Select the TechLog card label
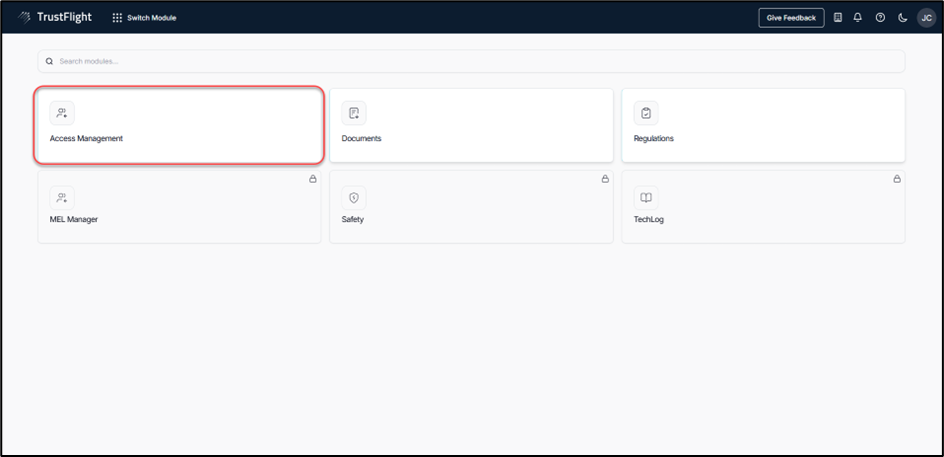 (648, 220)
